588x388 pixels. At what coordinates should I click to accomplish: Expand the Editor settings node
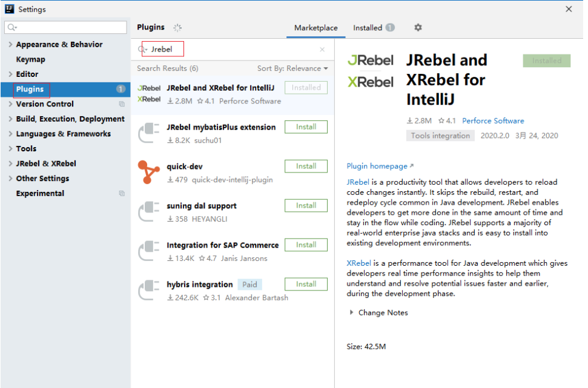(10, 74)
